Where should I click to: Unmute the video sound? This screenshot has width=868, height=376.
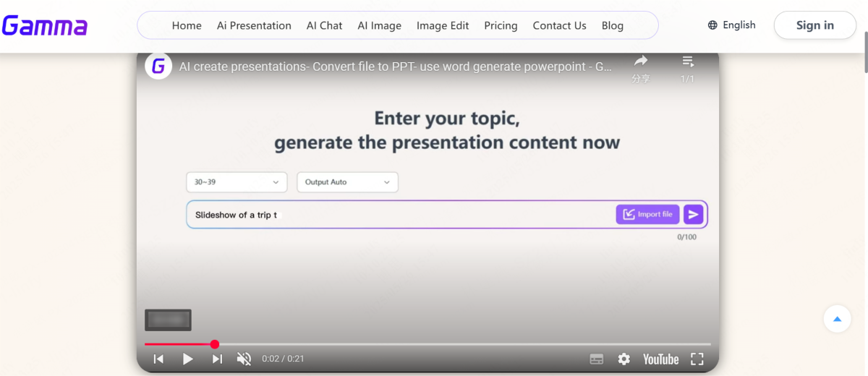(244, 359)
